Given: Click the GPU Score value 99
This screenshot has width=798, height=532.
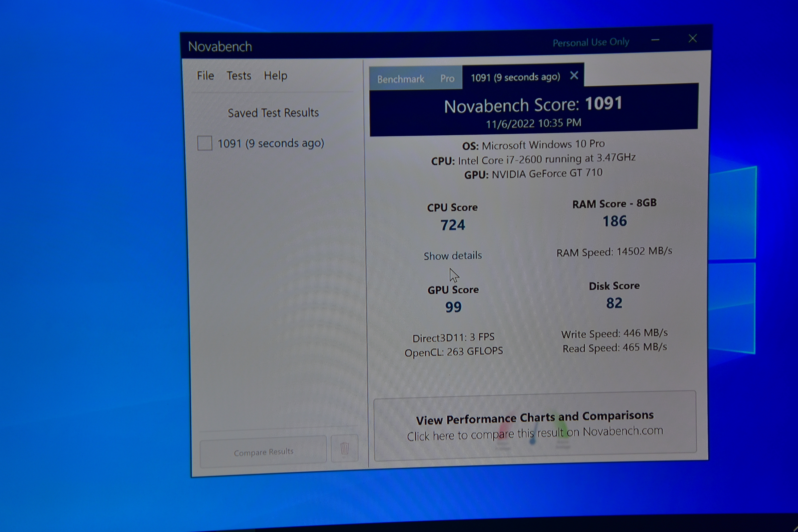Looking at the screenshot, I should pyautogui.click(x=453, y=307).
